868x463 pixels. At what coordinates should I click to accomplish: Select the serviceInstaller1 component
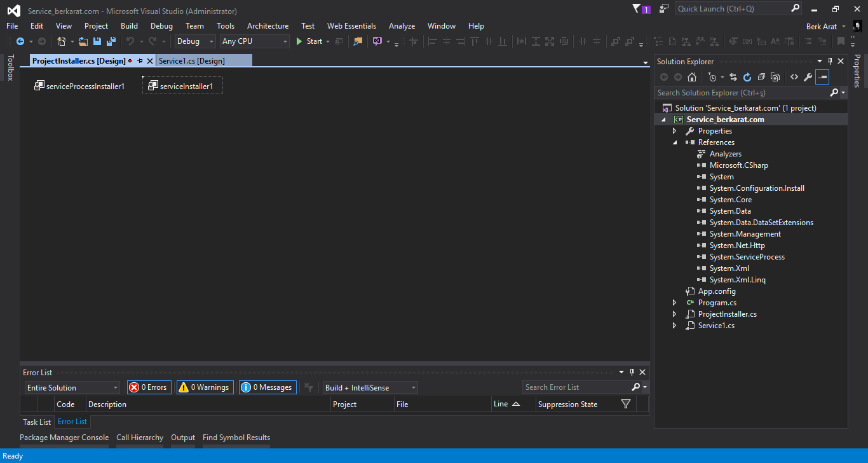click(182, 86)
